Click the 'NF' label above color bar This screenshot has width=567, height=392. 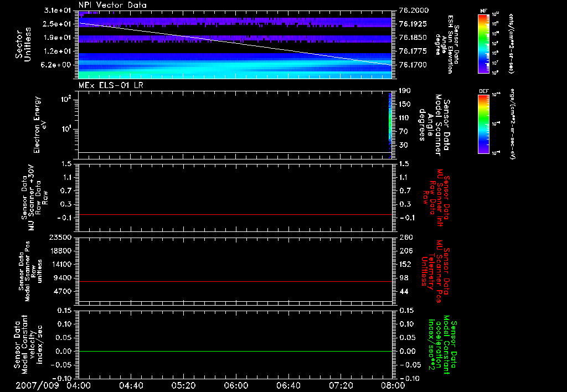point(483,11)
